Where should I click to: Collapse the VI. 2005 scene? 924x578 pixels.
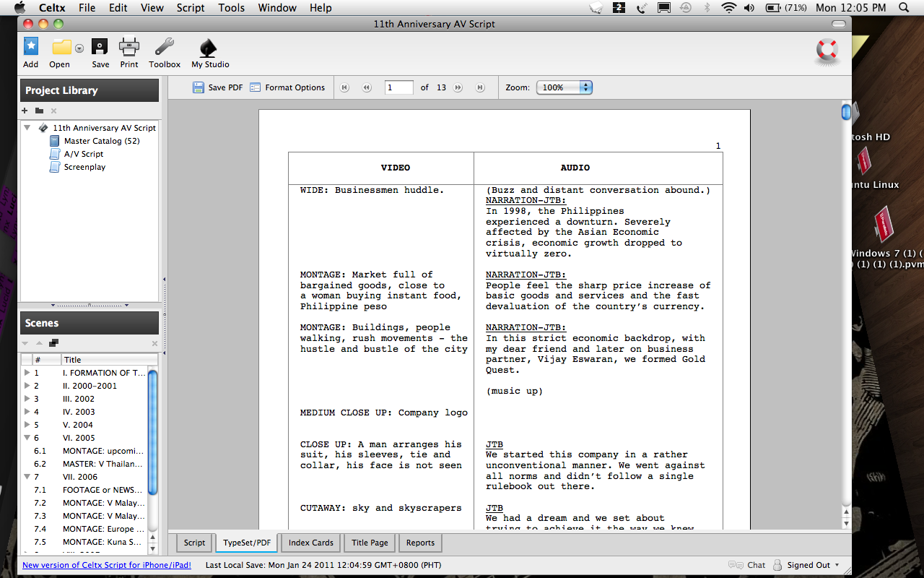point(27,438)
